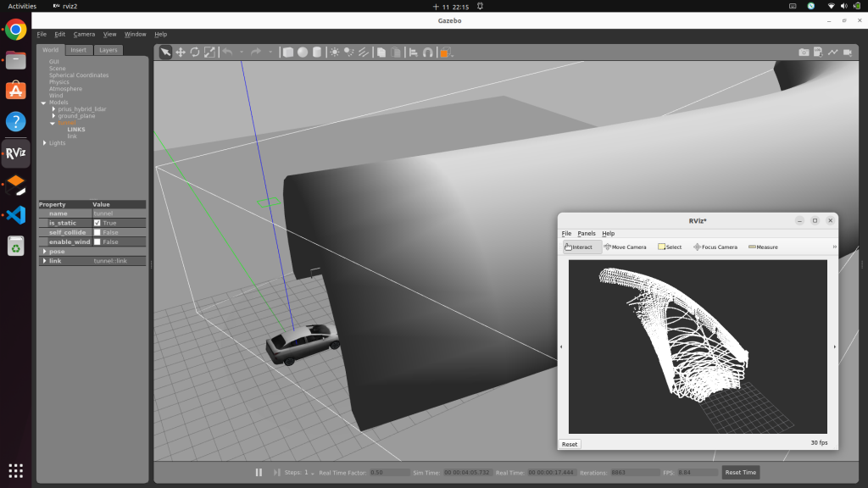868x488 pixels.
Task: Open Gazebo Window menu
Action: pos(135,34)
